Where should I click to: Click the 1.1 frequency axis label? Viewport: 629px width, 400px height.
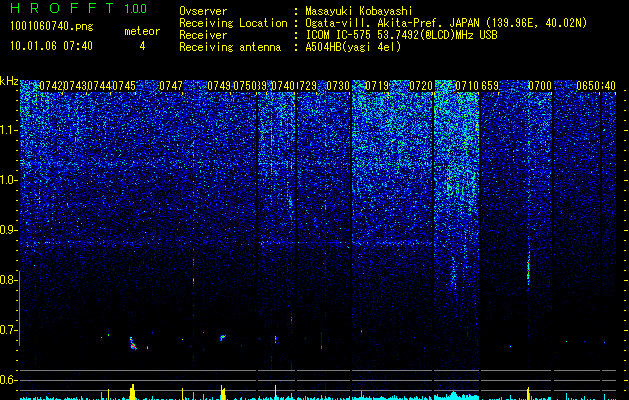(x=8, y=130)
